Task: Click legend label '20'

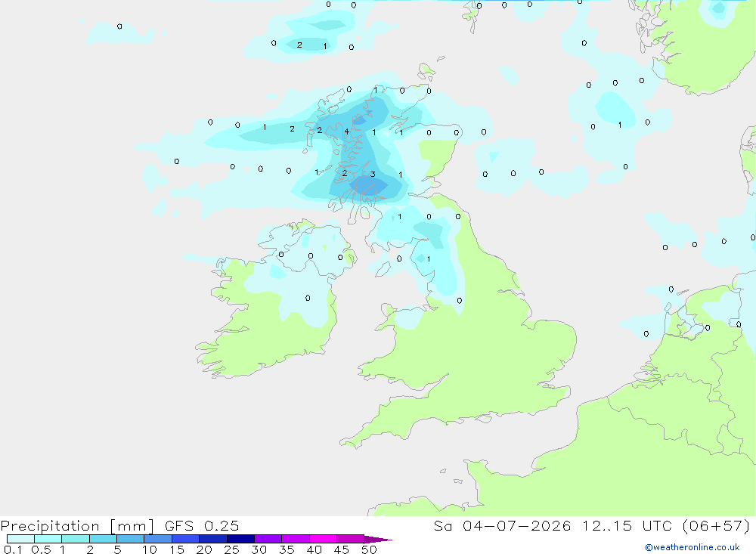Action: tap(204, 549)
